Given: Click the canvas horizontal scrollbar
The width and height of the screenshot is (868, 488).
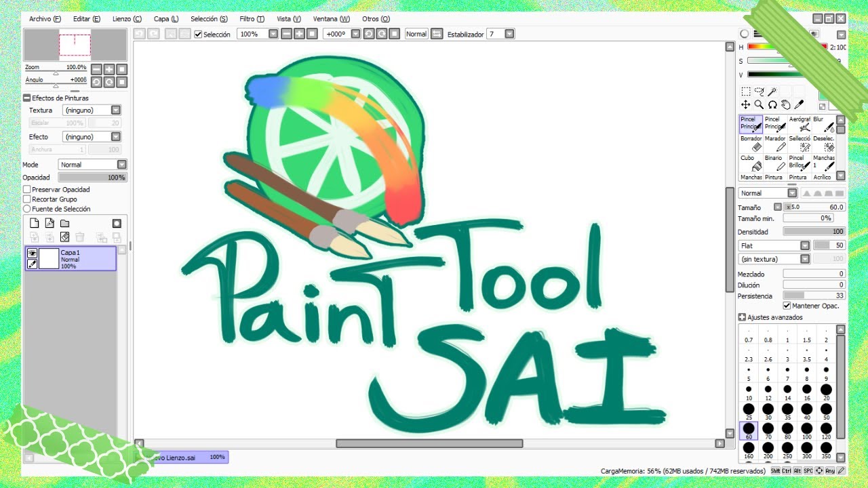Looking at the screenshot, I should pos(429,443).
